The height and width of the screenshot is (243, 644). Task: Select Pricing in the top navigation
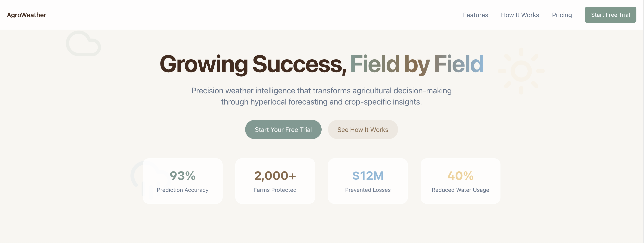click(562, 15)
